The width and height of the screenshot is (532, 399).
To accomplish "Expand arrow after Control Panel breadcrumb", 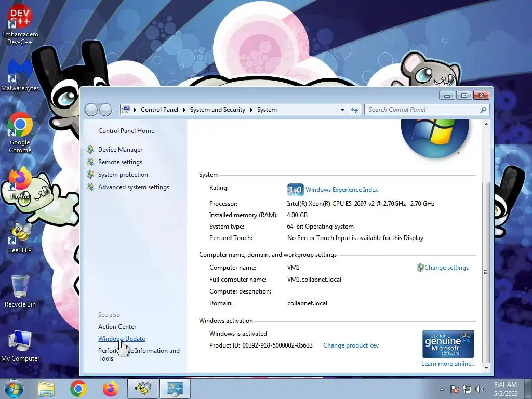I will coord(184,110).
